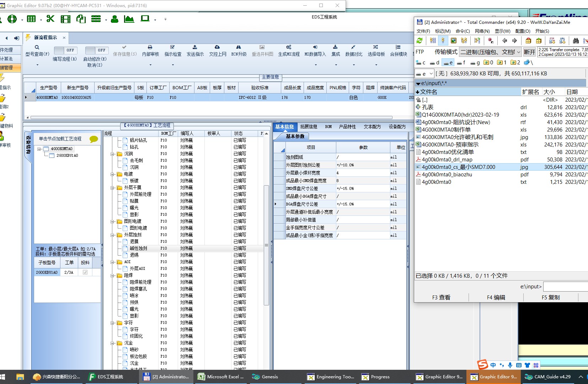Select drive c in Total Commander drive bar
Image resolution: width=588 pixels, height=384 pixels.
[x=421, y=63]
